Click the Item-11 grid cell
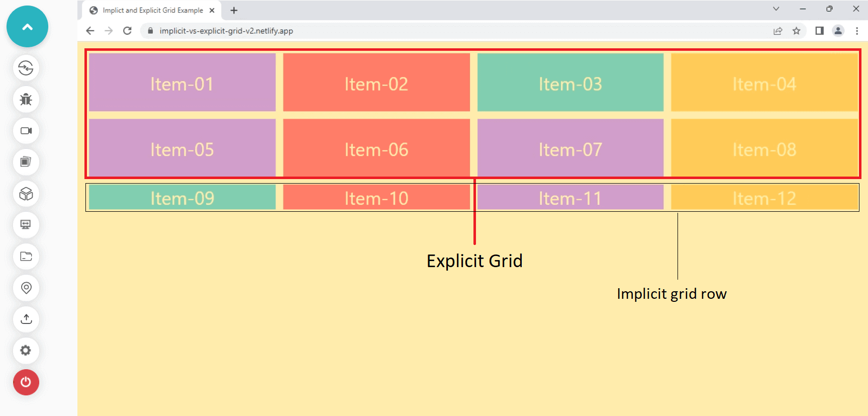Viewport: 868px width, 416px height. pyautogui.click(x=570, y=197)
